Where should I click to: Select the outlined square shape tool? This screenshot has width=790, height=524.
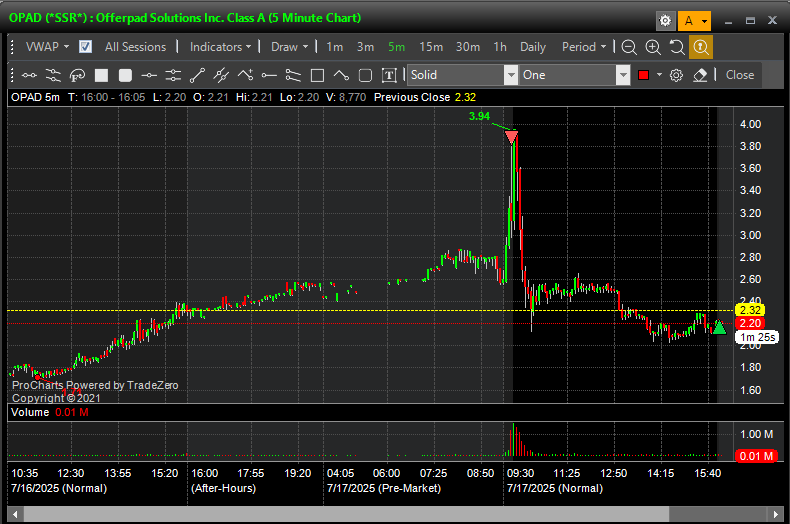click(317, 76)
